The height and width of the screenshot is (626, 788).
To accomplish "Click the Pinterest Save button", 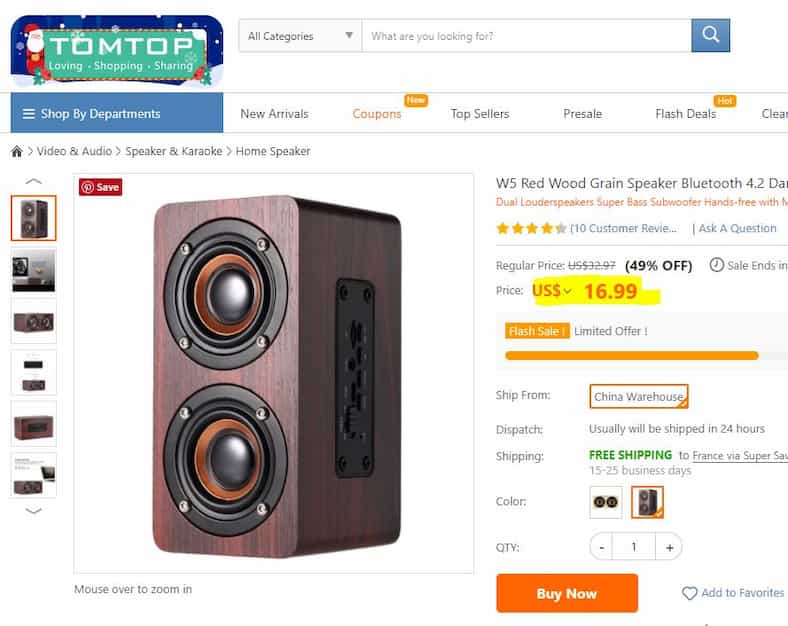I will [101, 187].
